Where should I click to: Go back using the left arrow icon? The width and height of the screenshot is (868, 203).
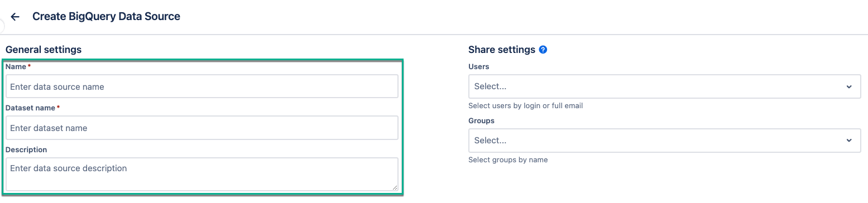pos(15,17)
